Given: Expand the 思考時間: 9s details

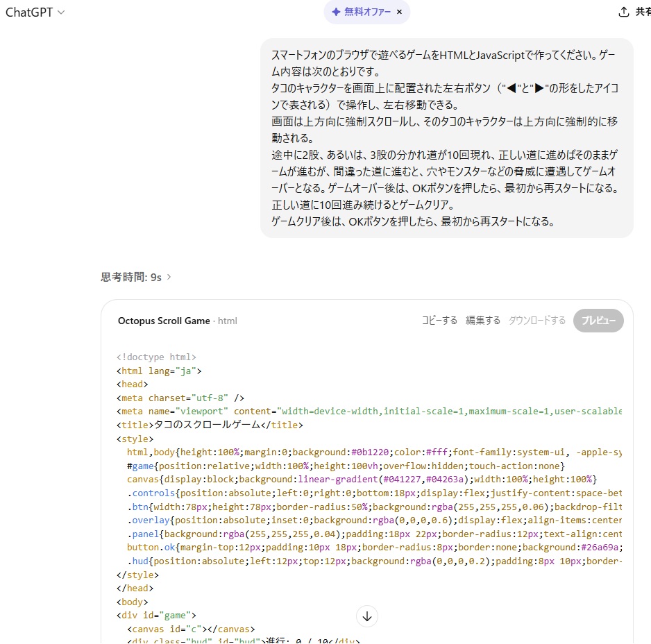Looking at the screenshot, I should tap(131, 277).
